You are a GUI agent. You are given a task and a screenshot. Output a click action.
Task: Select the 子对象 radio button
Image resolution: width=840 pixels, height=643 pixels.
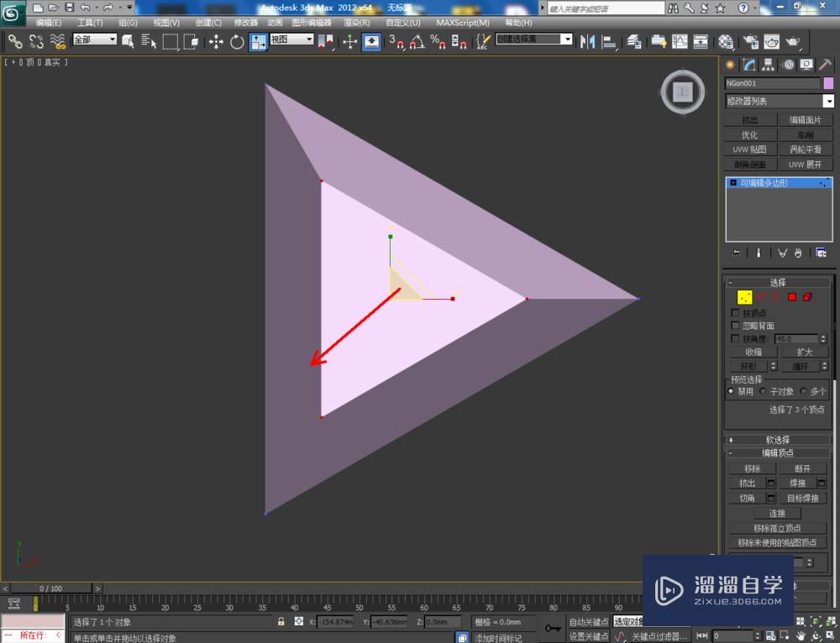(x=763, y=391)
